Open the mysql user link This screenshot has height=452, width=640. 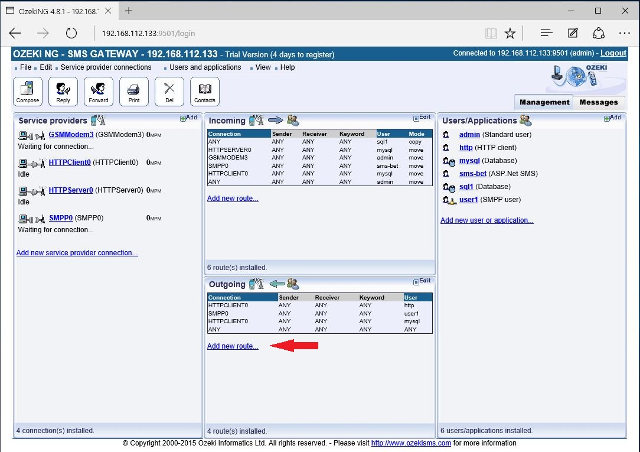469,160
